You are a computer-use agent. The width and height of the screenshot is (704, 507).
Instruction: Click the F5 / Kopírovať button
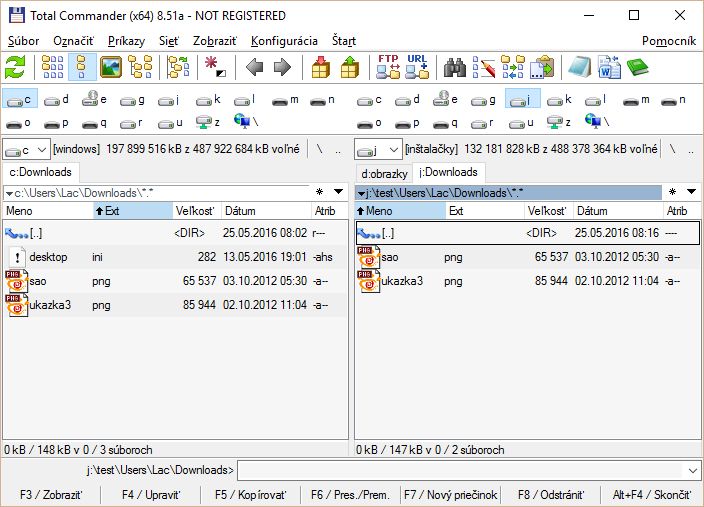pyautogui.click(x=251, y=495)
